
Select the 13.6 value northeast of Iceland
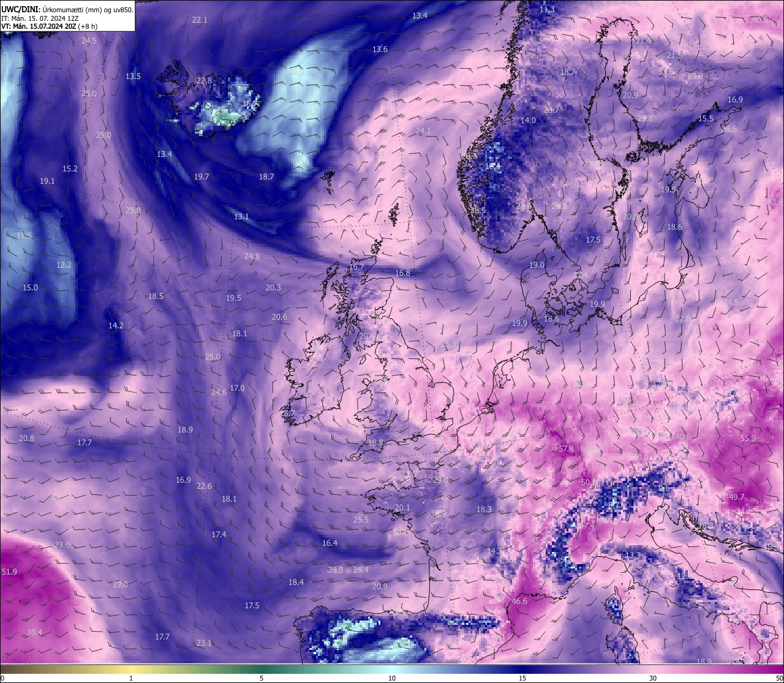pyautogui.click(x=380, y=49)
